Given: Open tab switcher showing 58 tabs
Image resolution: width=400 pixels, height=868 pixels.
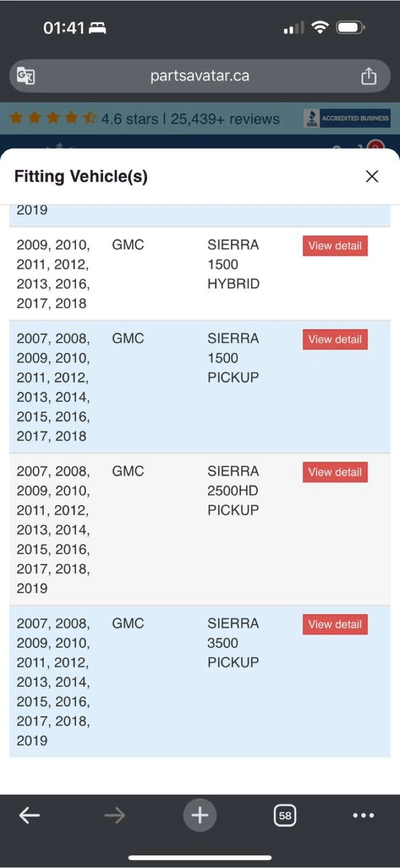Looking at the screenshot, I should pos(285,816).
